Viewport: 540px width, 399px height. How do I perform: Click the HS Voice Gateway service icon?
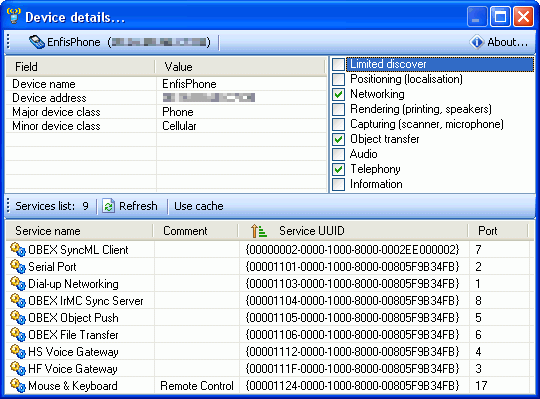(x=18, y=351)
